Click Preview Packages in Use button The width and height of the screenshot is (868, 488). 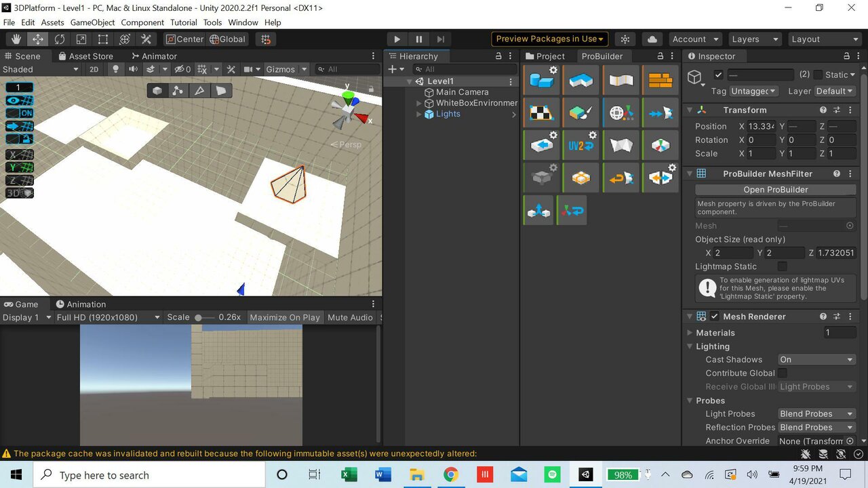coord(550,39)
